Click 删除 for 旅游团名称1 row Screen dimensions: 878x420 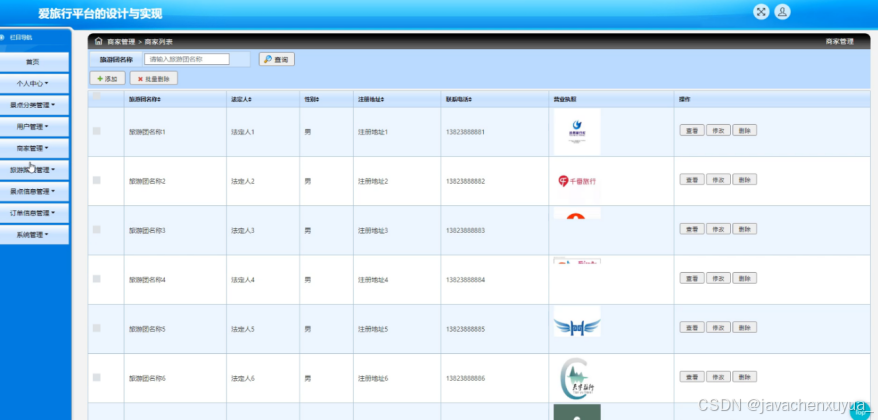tap(744, 130)
